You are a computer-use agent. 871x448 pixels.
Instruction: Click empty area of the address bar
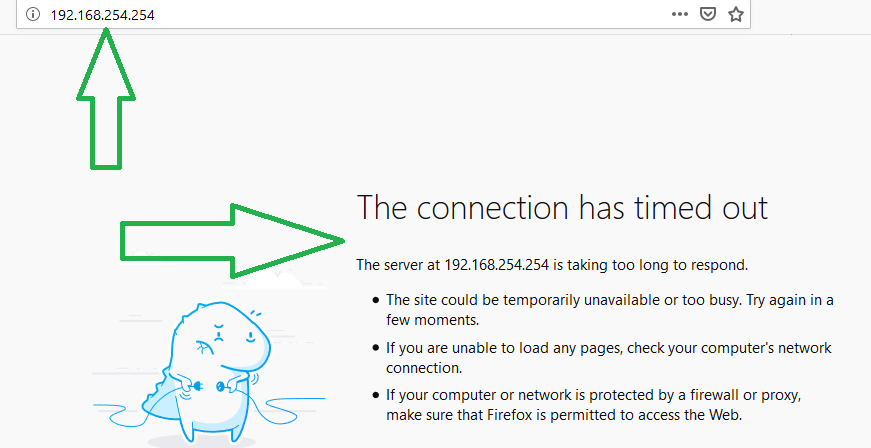click(411, 14)
